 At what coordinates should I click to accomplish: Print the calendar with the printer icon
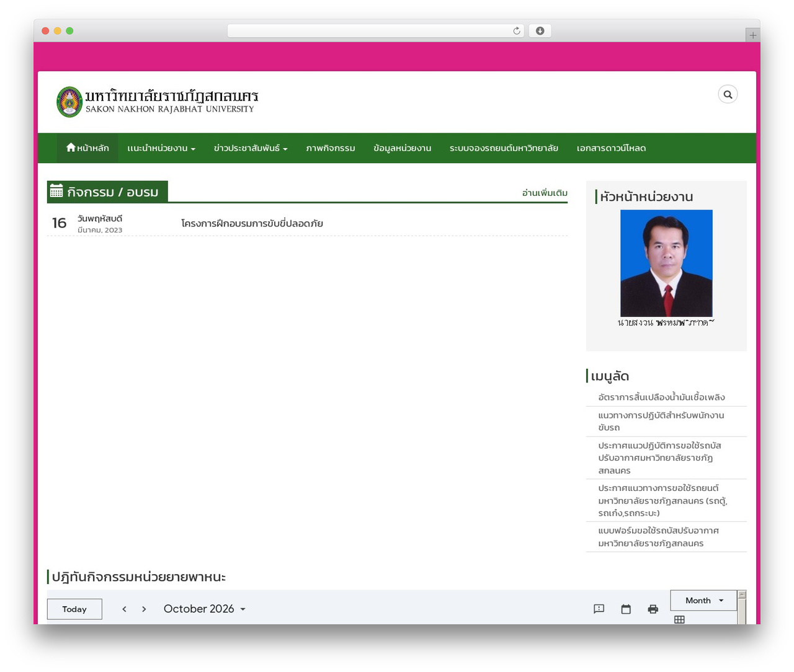[x=653, y=609]
